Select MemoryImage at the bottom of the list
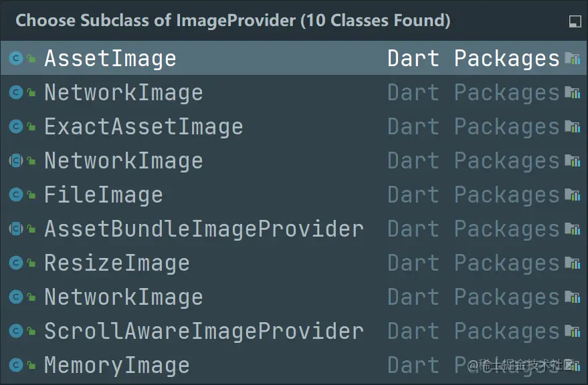Screen dimensions: 588x385 117,365
